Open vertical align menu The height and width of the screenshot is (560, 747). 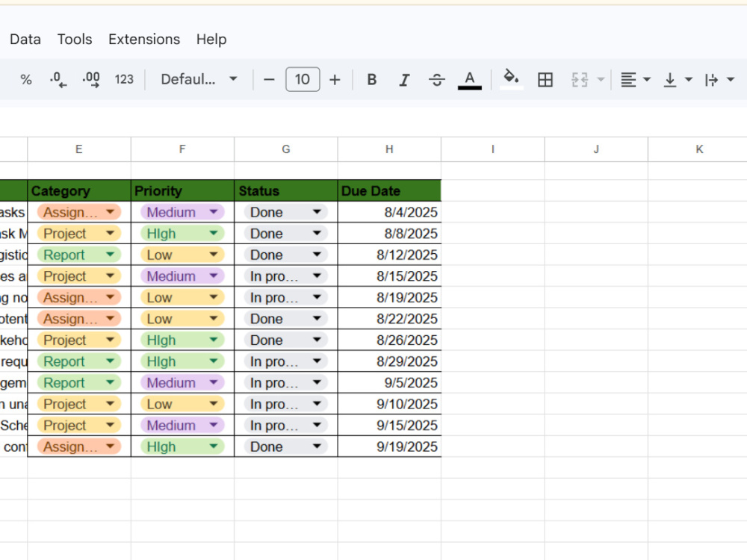click(678, 80)
